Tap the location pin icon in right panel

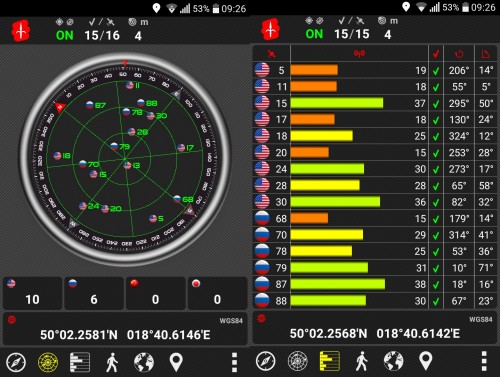coord(426,360)
